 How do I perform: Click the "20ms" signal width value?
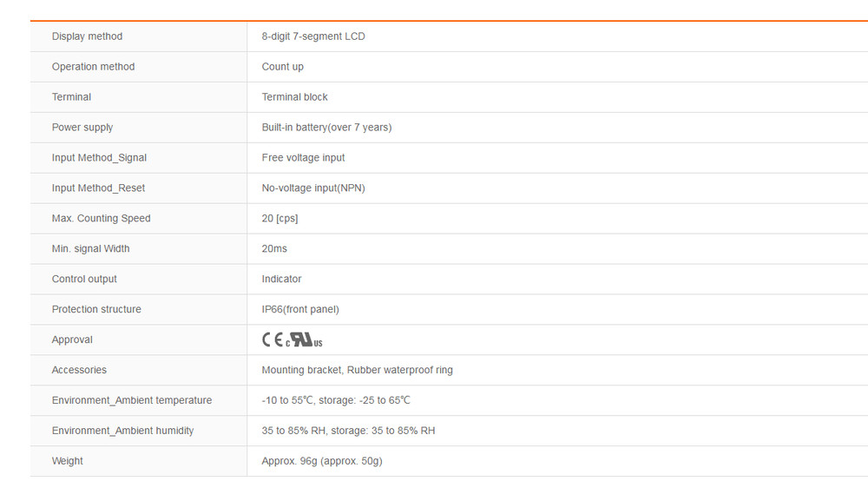click(x=274, y=249)
